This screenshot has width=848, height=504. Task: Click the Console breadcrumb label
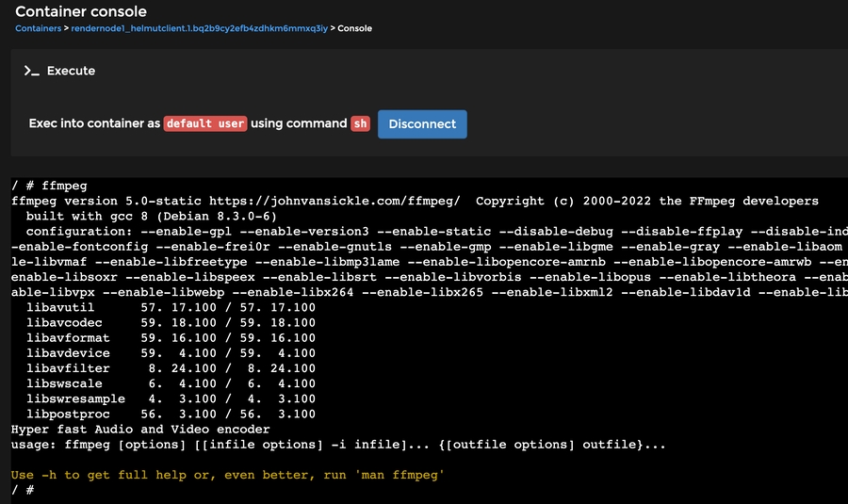354,28
